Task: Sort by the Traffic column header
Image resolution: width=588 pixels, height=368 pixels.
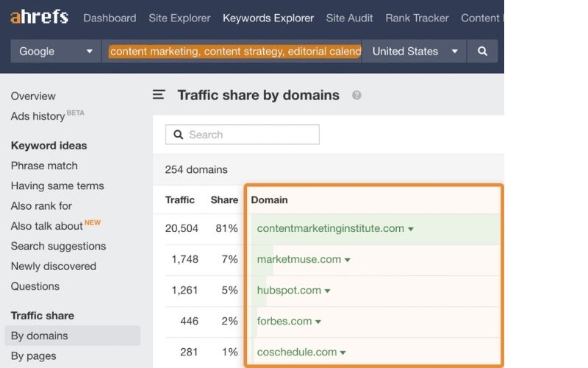Action: (x=180, y=199)
